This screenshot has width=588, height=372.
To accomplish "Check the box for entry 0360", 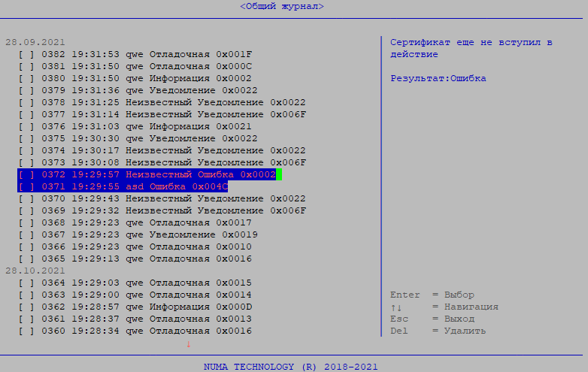I will [x=26, y=331].
